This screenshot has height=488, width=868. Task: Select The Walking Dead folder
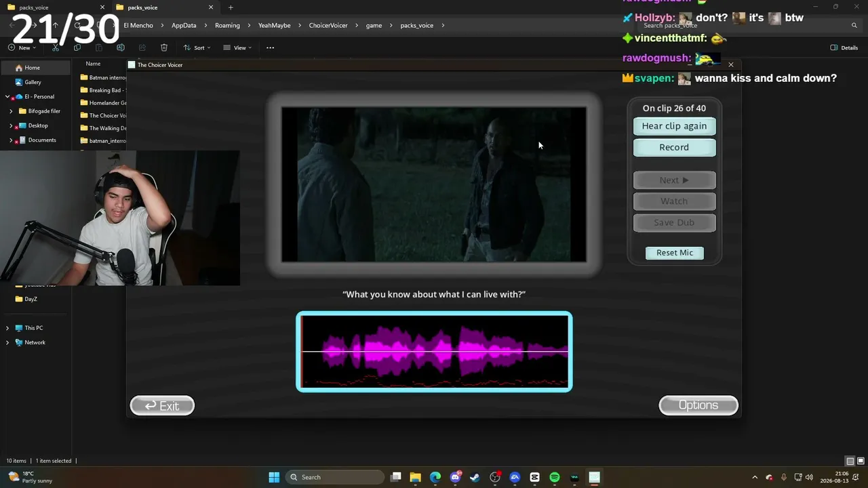click(x=103, y=128)
